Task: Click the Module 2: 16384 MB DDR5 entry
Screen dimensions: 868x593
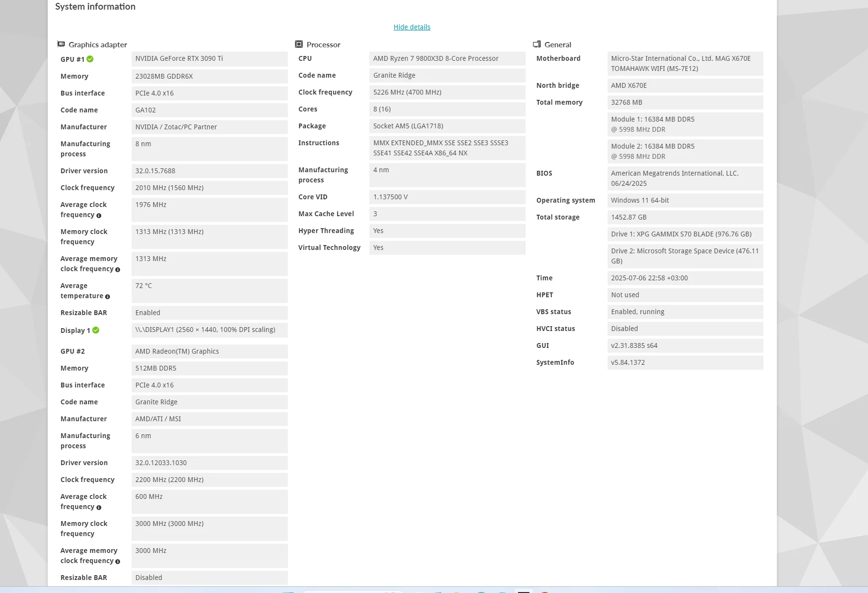Action: click(685, 152)
